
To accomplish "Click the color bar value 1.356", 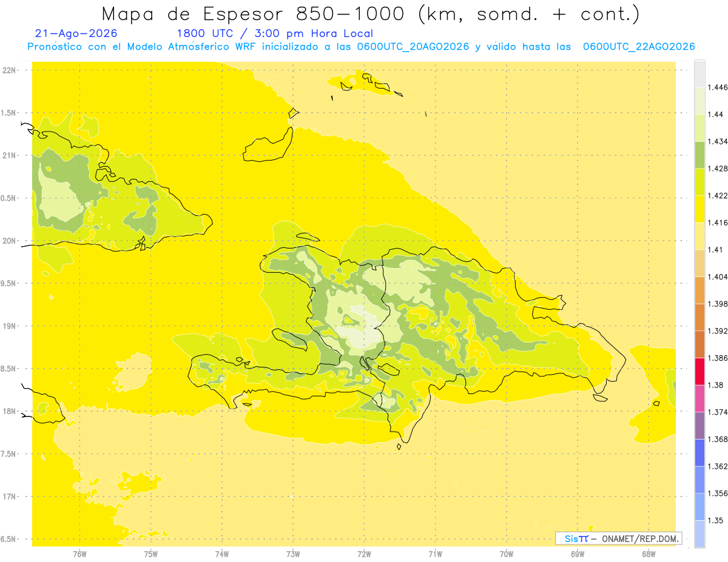I will click(x=718, y=493).
